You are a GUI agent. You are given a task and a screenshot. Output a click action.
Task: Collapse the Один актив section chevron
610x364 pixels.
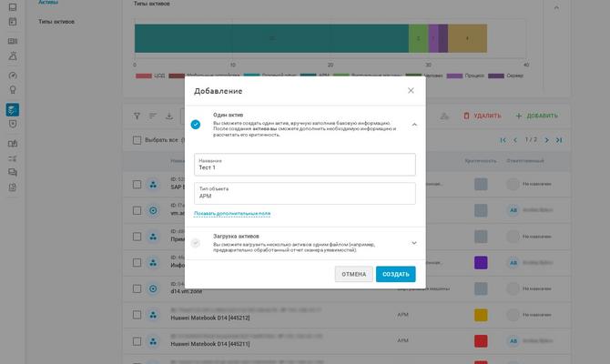point(414,124)
